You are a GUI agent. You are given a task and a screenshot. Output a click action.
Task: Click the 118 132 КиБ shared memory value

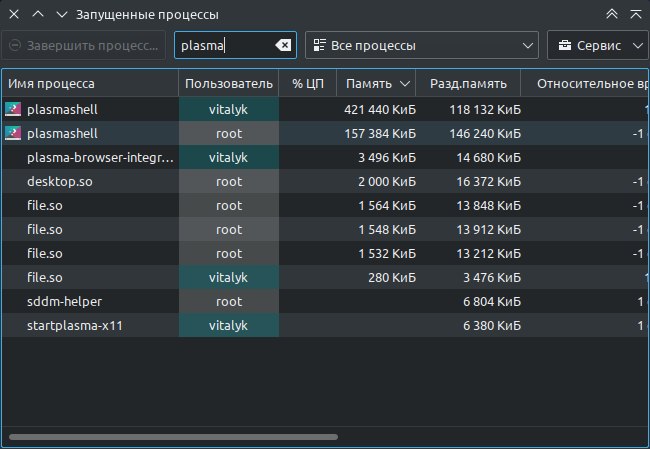pos(485,109)
